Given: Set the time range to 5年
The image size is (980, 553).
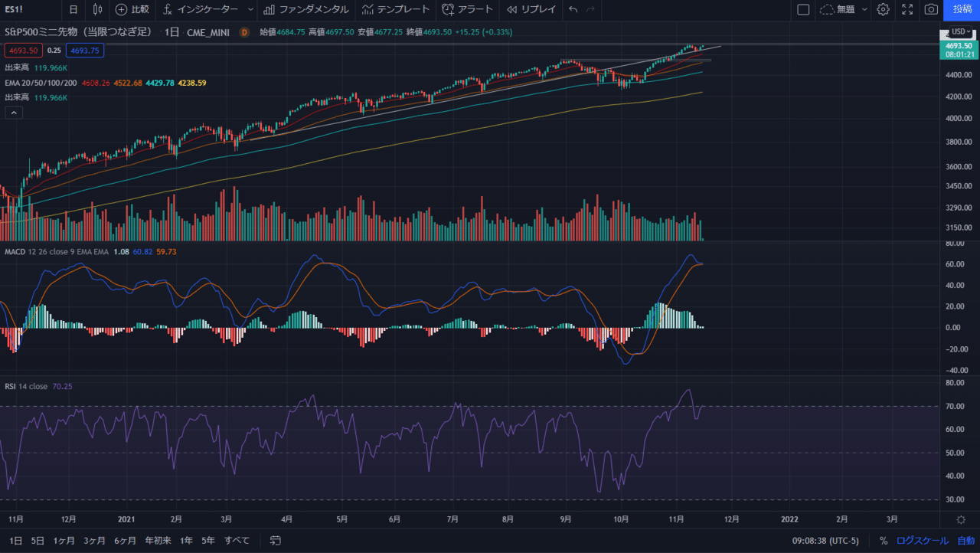Looking at the screenshot, I should (x=208, y=540).
